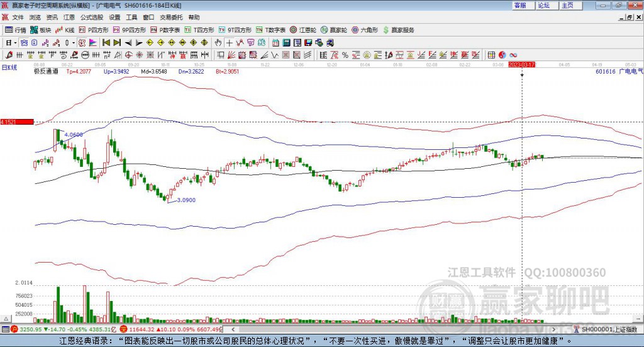Open the 江恩 menu

[x=69, y=17]
